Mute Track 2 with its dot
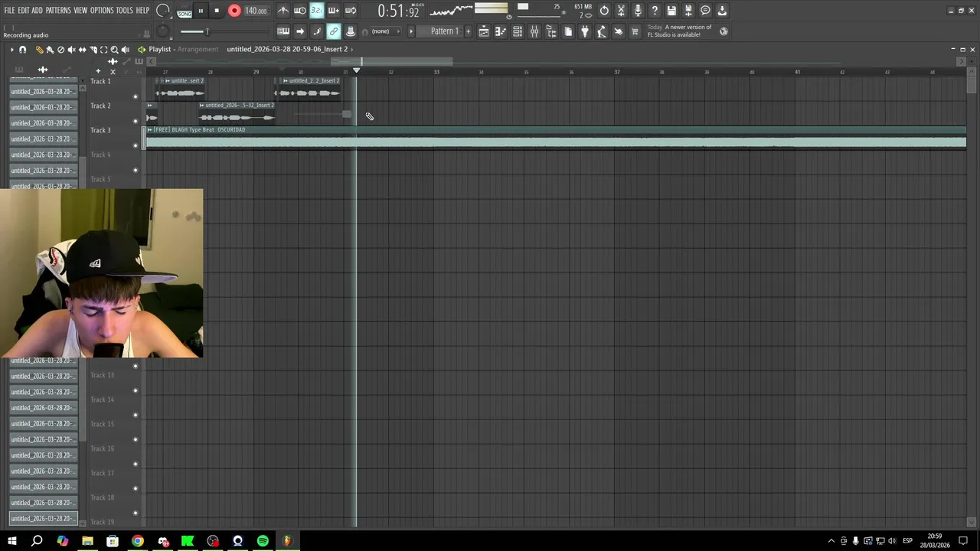Viewport: 980px width, 551px height. 136,121
